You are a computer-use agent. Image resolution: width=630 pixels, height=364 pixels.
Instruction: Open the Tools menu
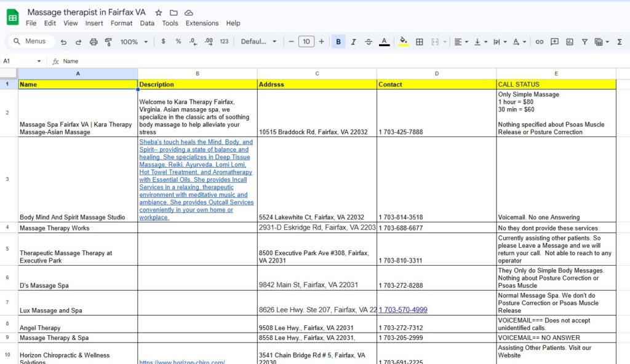[170, 23]
